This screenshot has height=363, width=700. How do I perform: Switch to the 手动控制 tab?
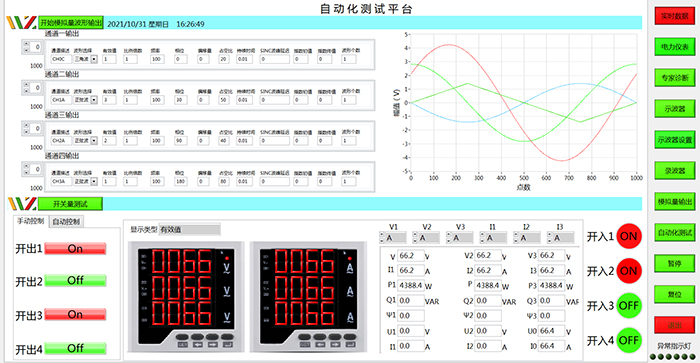(x=31, y=221)
